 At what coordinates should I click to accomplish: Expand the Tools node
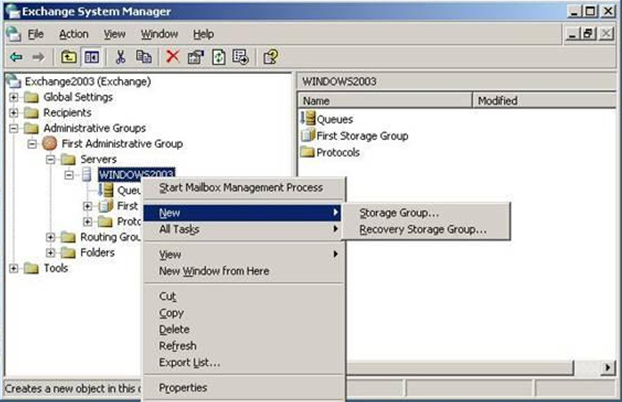point(13,269)
